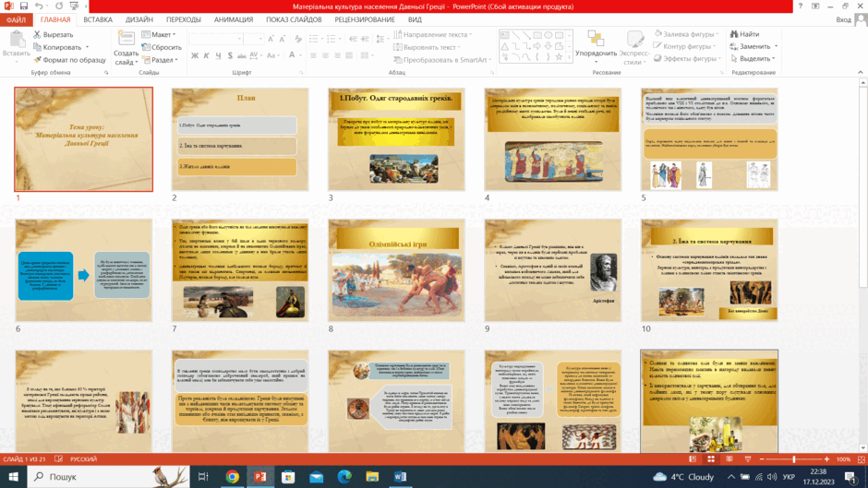
Task: Click Выделить command
Action: [x=753, y=59]
